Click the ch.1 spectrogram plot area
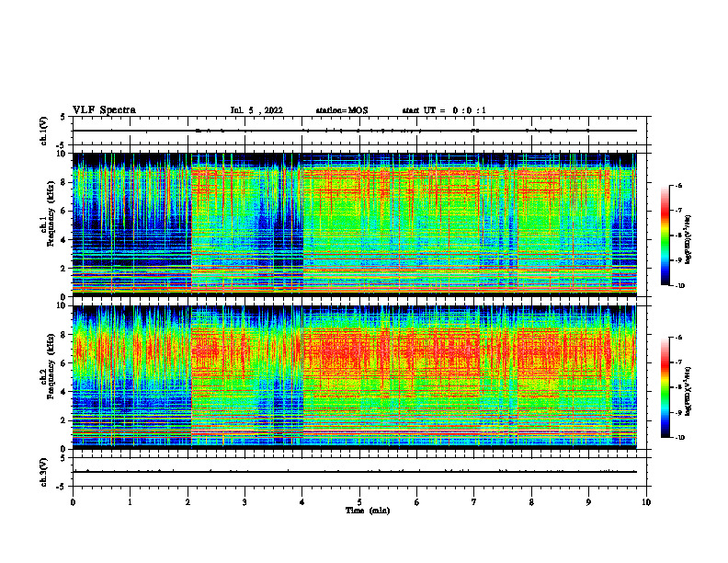 click(355, 224)
